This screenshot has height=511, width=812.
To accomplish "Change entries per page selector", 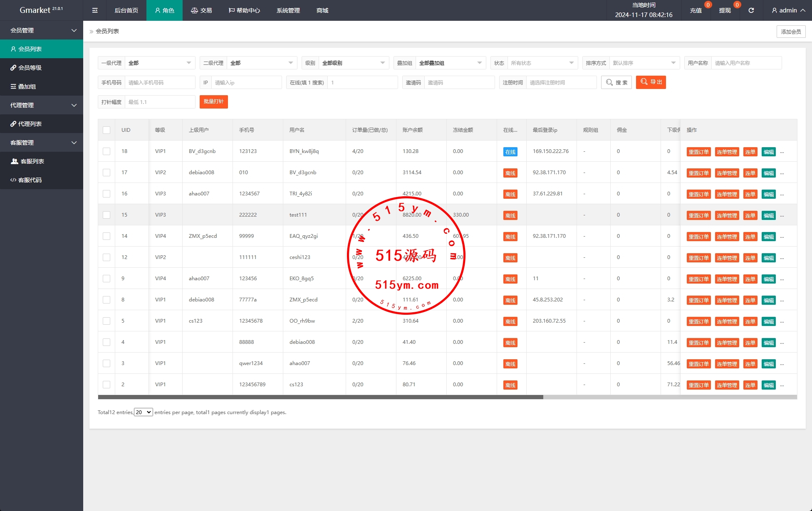I will click(x=143, y=412).
